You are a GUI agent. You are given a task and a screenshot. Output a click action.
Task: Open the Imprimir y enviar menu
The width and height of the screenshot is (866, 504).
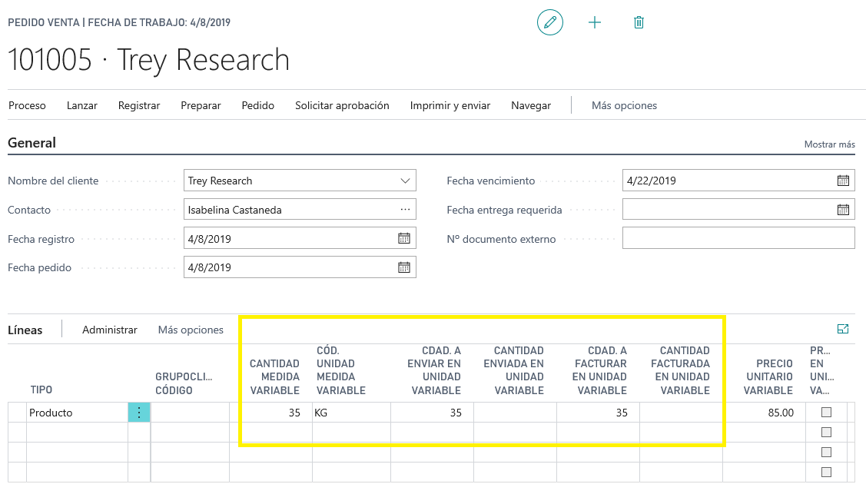450,105
